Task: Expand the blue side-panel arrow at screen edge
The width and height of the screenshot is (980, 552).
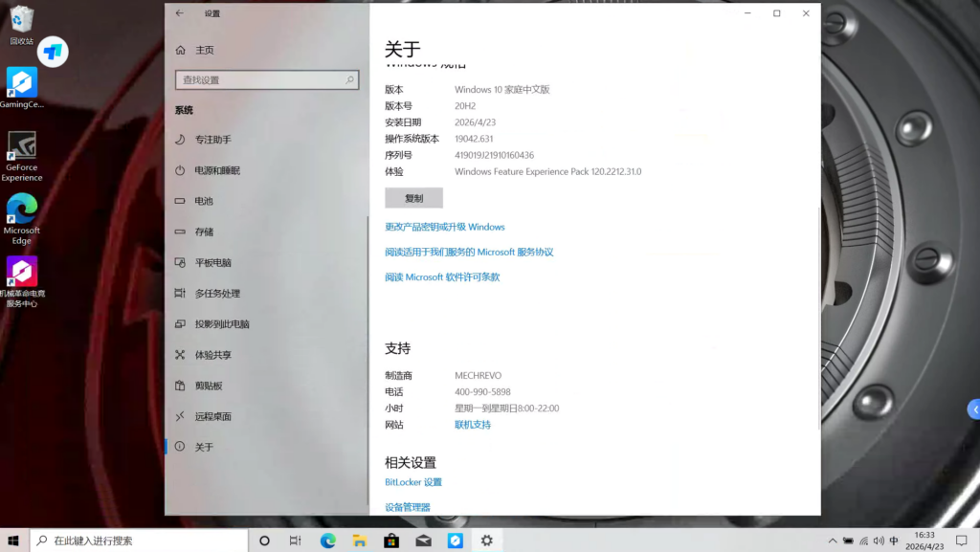Action: click(973, 409)
